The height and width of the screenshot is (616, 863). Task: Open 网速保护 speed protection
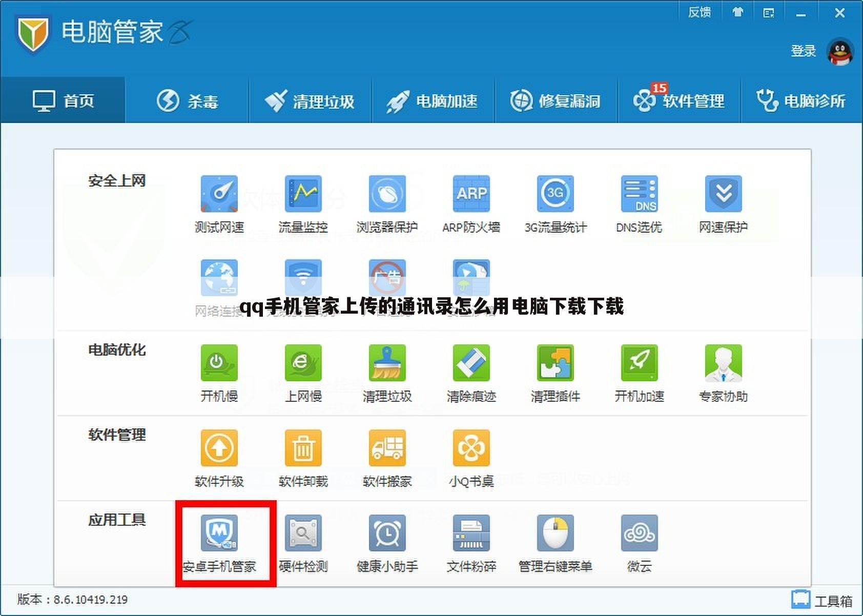723,204
